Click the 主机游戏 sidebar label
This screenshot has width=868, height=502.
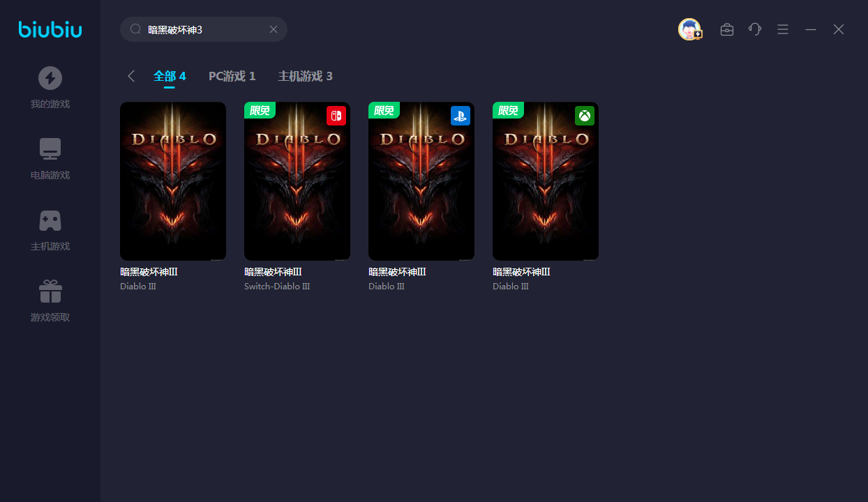[50, 247]
